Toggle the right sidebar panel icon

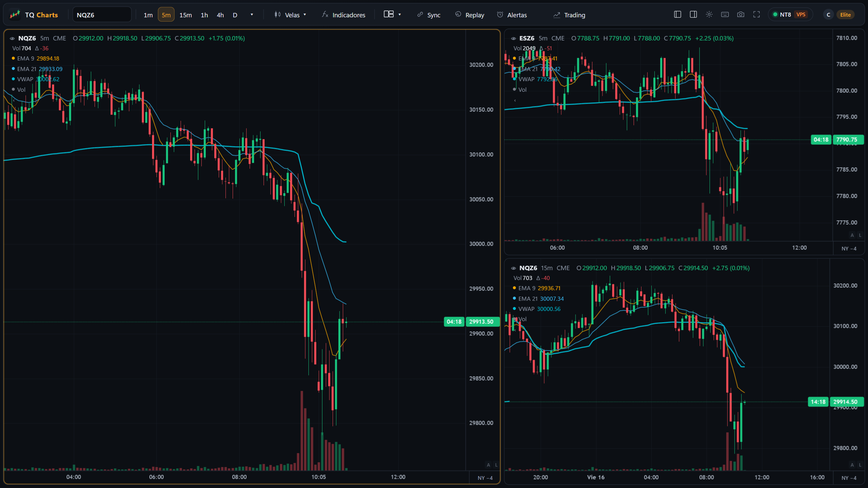693,15
